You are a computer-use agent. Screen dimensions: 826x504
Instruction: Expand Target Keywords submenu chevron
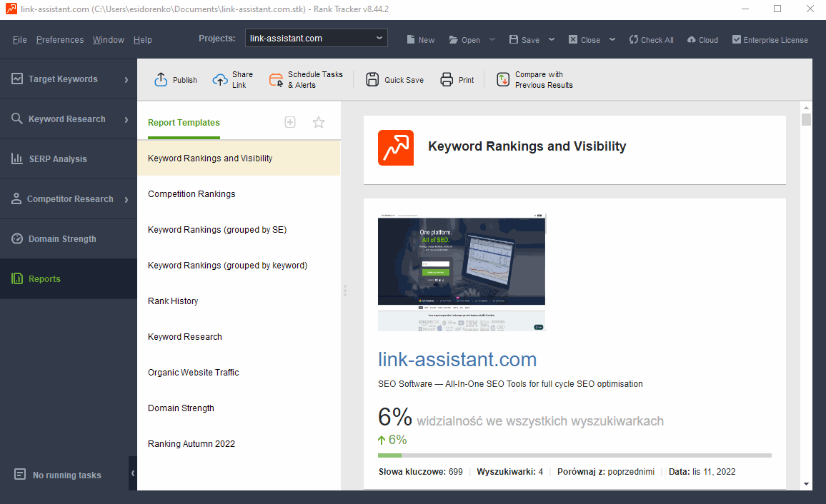point(126,79)
